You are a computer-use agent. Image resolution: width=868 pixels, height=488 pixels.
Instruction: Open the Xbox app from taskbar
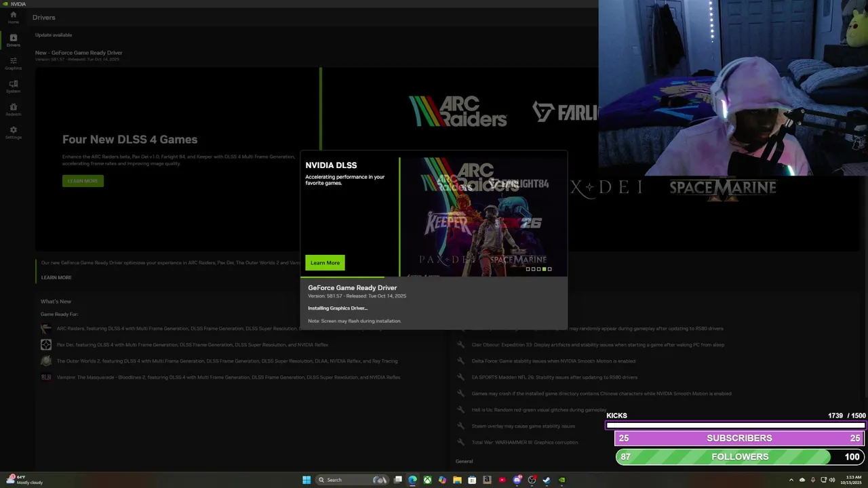tap(427, 480)
